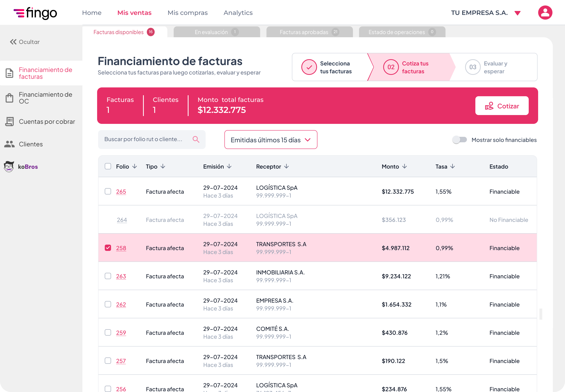Viewport: 565px width, 392px height.
Task: Expand TU EMPRESA S.A. company selector
Action: tap(517, 13)
